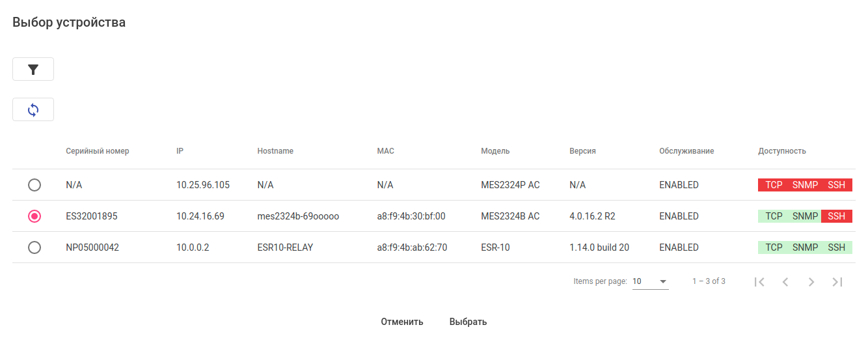Click red SSH badge for ES32001895 device
Screen dimensions: 868x338
836,216
